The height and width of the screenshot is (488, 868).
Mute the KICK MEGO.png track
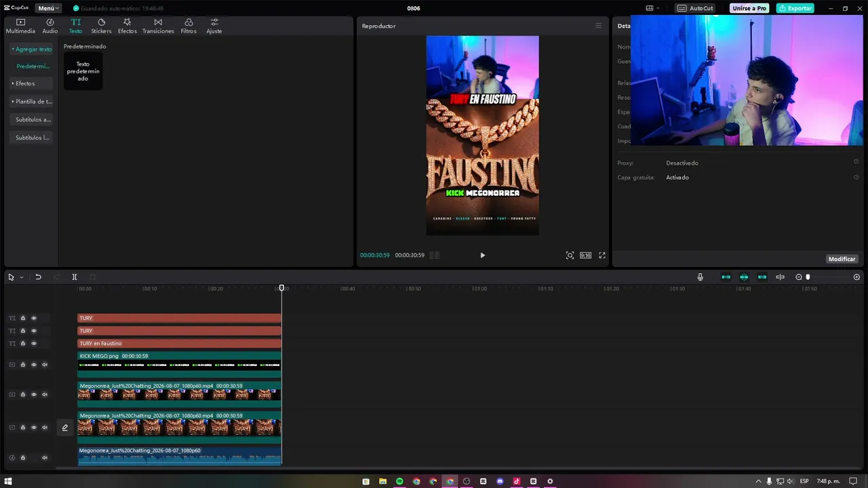click(45, 365)
